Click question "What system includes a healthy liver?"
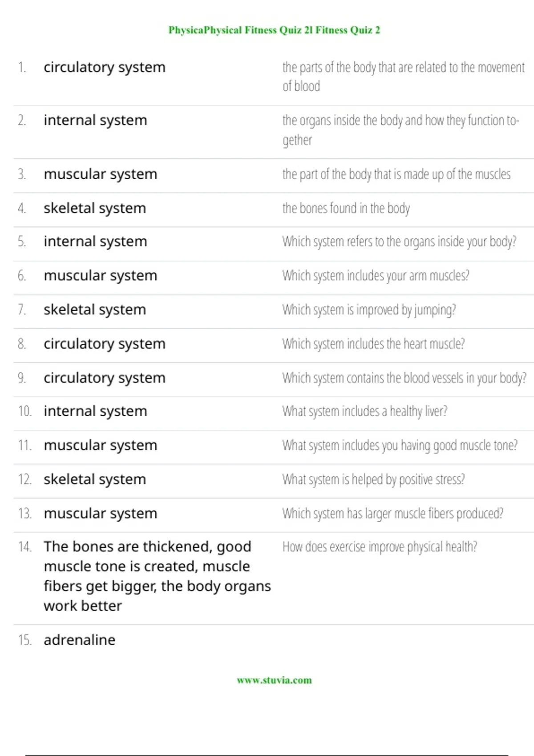Image resolution: width=534 pixels, height=756 pixels. pyautogui.click(x=364, y=411)
